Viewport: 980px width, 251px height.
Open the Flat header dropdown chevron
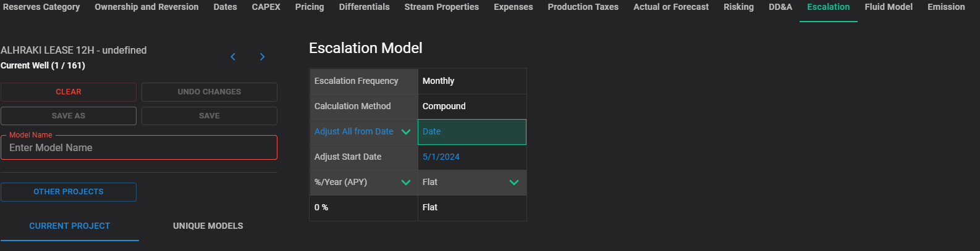(x=514, y=183)
